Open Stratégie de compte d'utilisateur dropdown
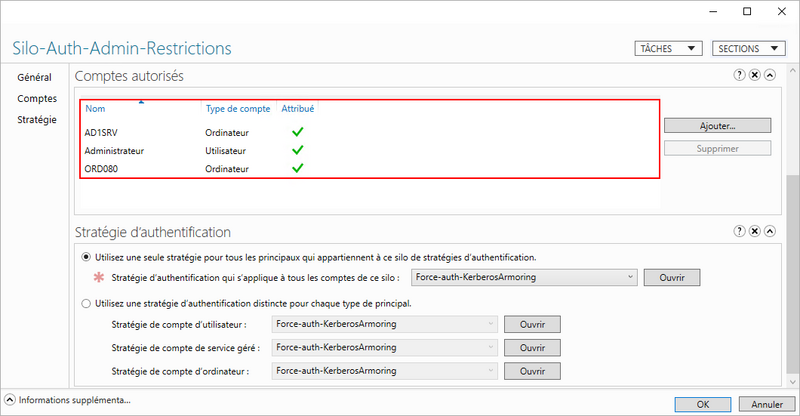This screenshot has height=416, width=800. coord(385,324)
